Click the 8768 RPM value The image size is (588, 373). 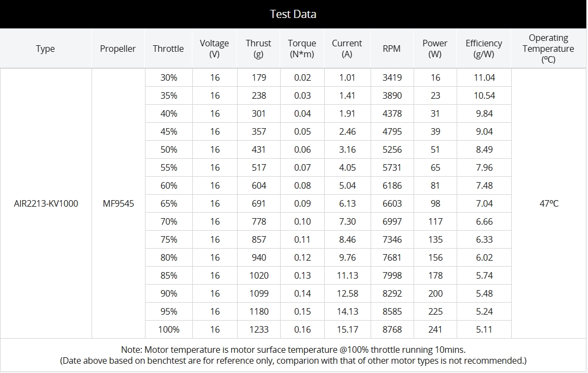392,329
